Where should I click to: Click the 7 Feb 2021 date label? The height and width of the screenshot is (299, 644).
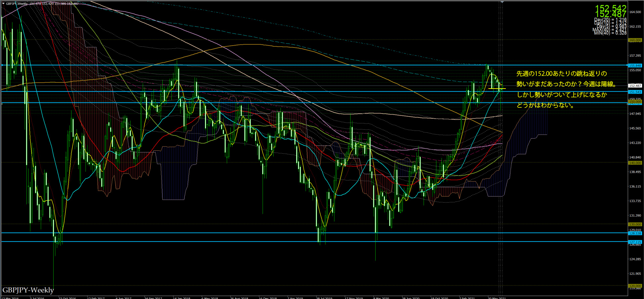point(467,298)
